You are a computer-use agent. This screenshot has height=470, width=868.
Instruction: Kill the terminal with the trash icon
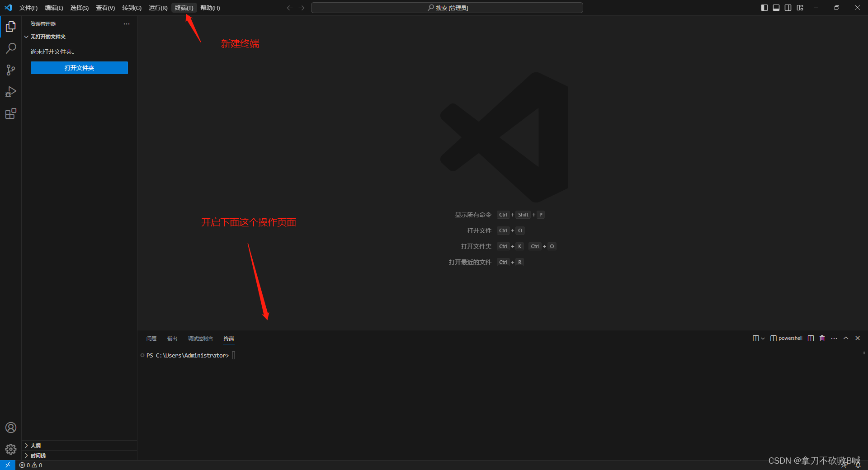[x=822, y=338]
